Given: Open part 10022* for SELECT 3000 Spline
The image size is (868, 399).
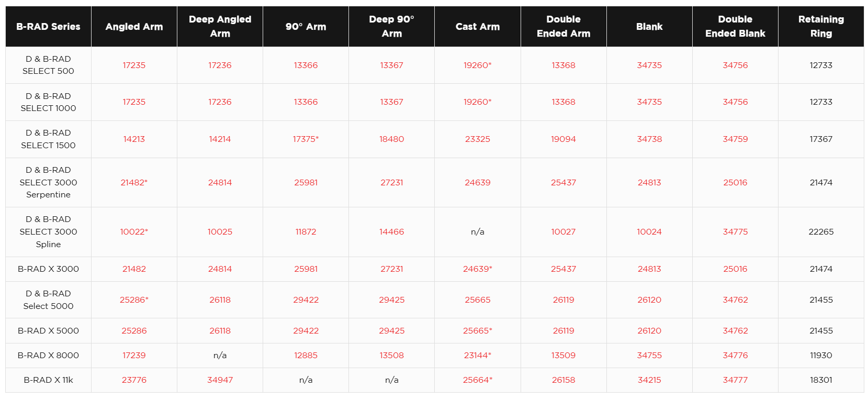Looking at the screenshot, I should pyautogui.click(x=134, y=232).
